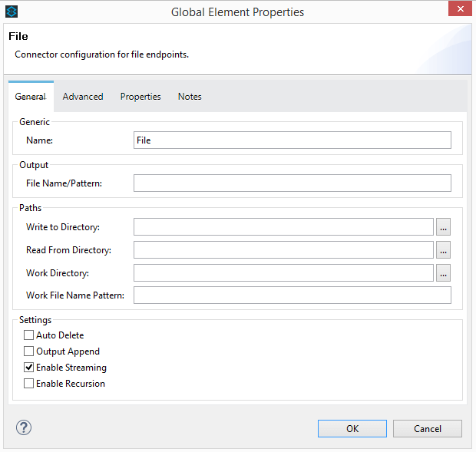Close the Global Element Properties dialog
Image resolution: width=476 pixels, height=452 pixels.
(460, 8)
